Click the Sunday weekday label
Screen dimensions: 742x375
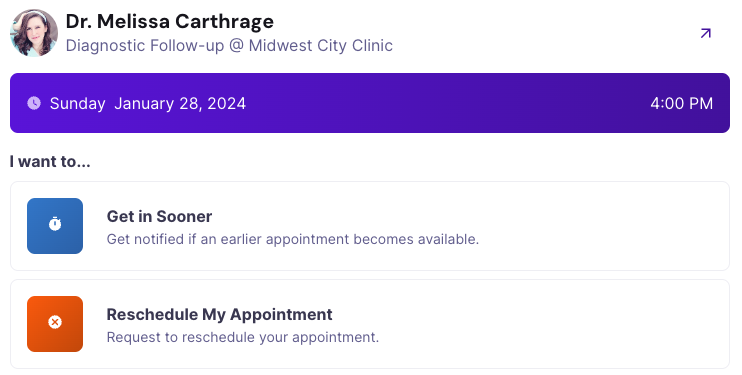pos(78,103)
